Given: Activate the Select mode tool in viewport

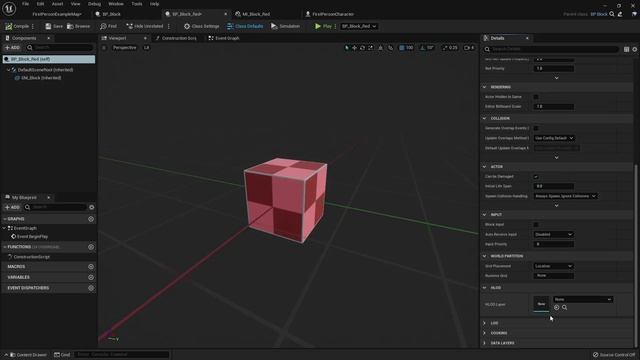Looking at the screenshot, I should point(347,48).
